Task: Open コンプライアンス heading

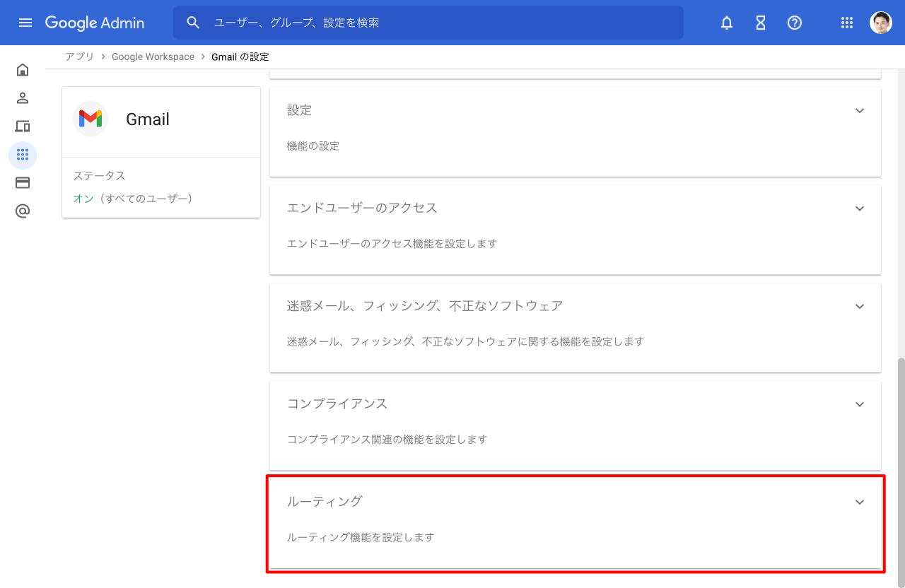Action: tap(337, 404)
